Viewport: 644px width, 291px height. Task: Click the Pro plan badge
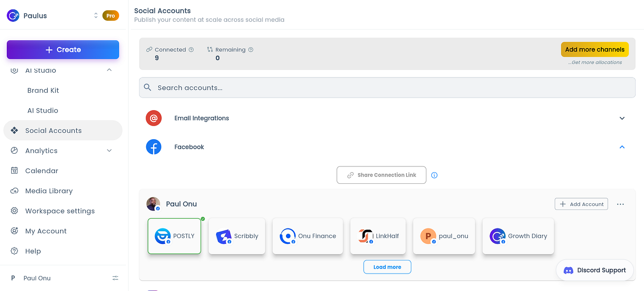pos(111,16)
